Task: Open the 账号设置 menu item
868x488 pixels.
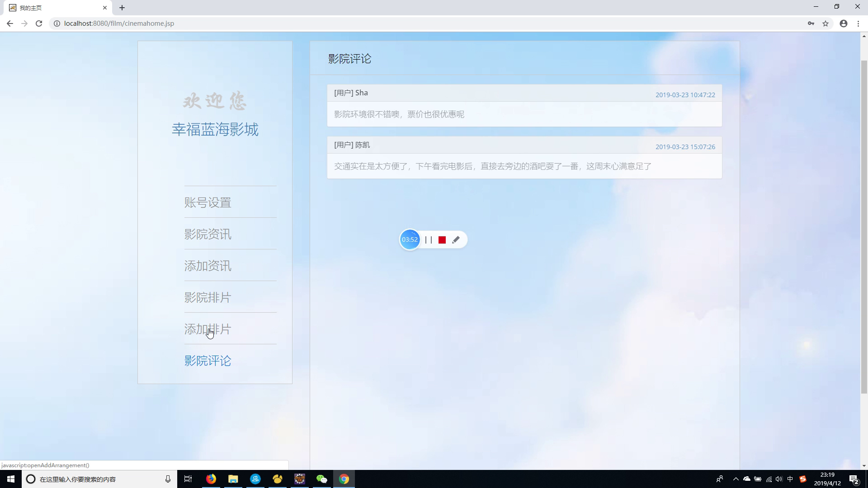Action: [208, 202]
